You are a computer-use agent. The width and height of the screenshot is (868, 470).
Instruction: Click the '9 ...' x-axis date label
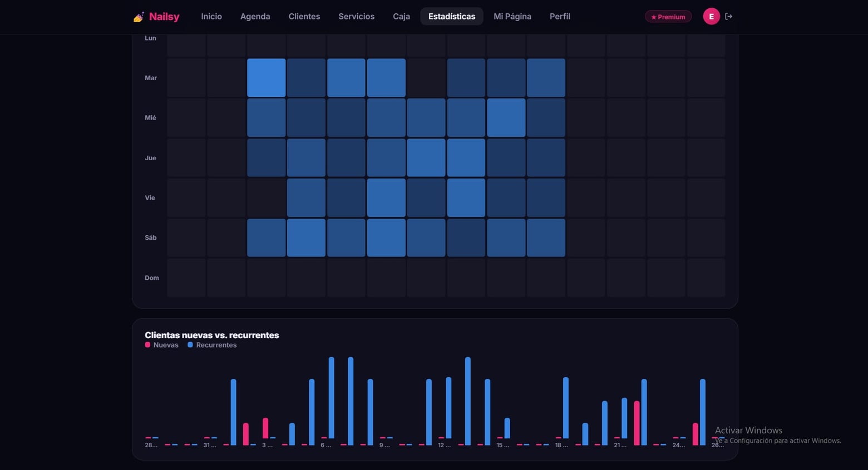pyautogui.click(x=384, y=445)
